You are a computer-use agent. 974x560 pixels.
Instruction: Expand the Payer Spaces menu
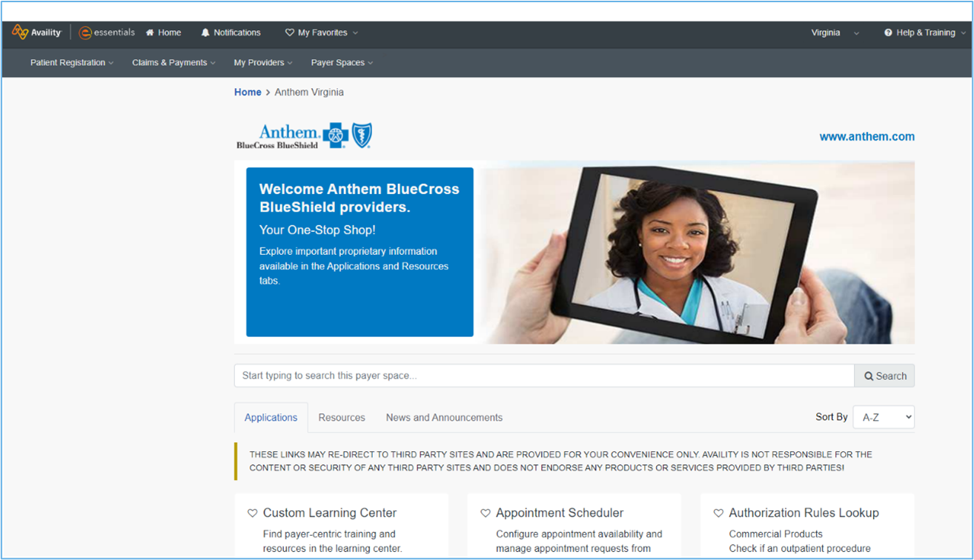point(341,62)
